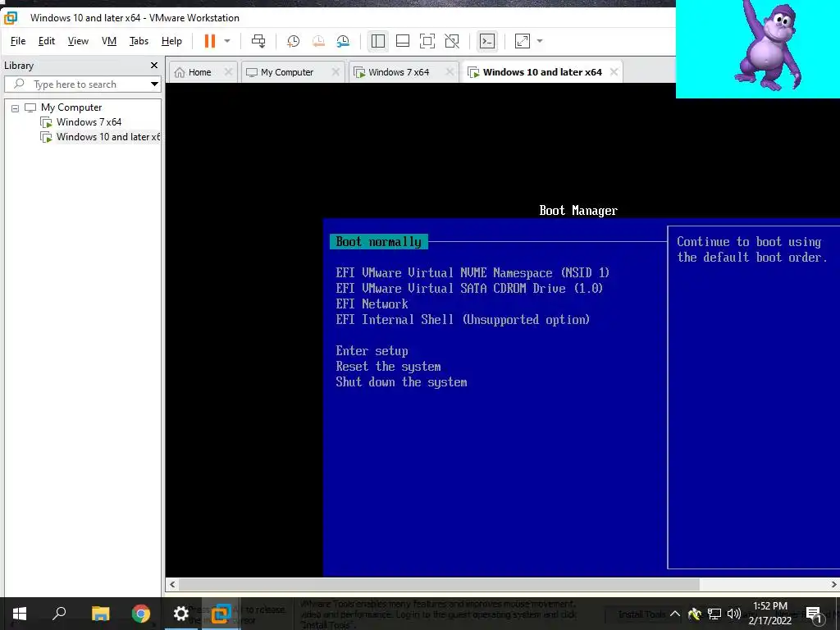Select EFI VMware Virtual NVME Namespace entry
This screenshot has height=630, width=840.
pos(472,272)
